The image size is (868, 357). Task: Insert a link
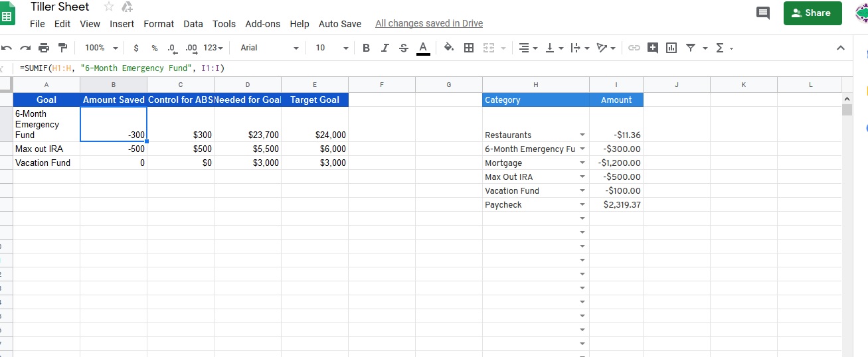(634, 48)
